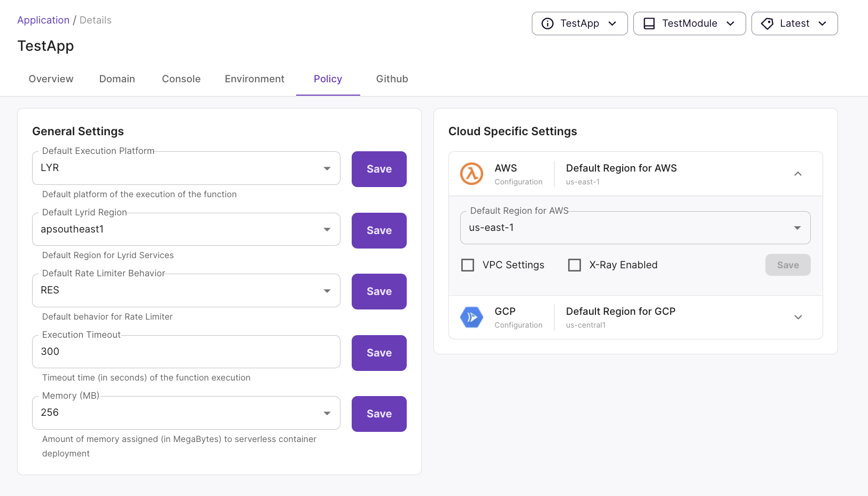Open the Memory (MB) dropdown
868x496 pixels.
(x=186, y=413)
